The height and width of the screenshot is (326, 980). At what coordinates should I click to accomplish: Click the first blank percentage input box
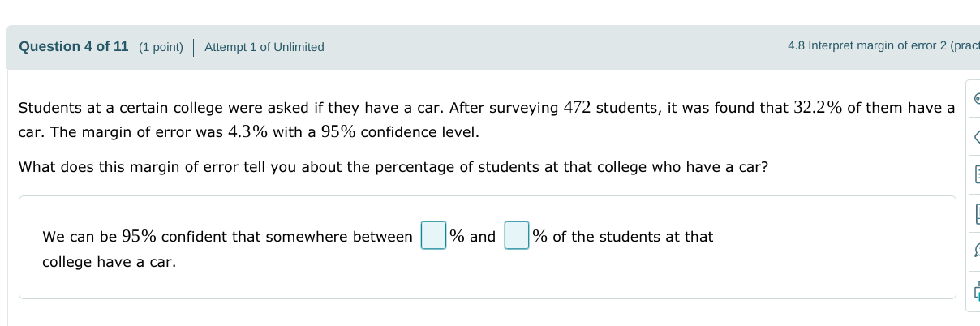click(x=433, y=236)
